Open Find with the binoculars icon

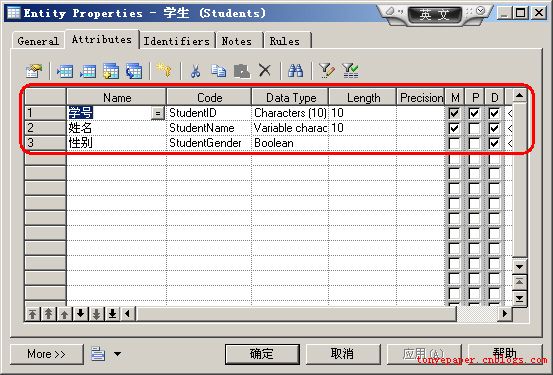296,71
